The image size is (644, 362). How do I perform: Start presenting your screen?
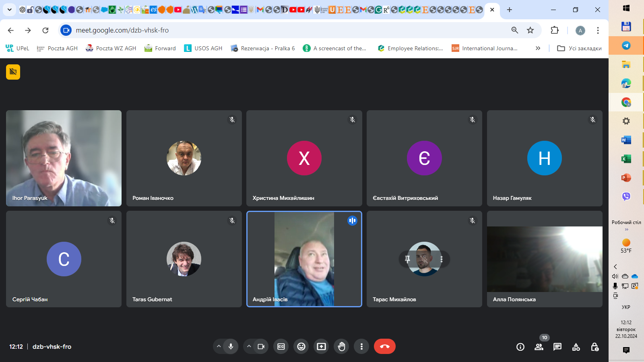(x=321, y=346)
